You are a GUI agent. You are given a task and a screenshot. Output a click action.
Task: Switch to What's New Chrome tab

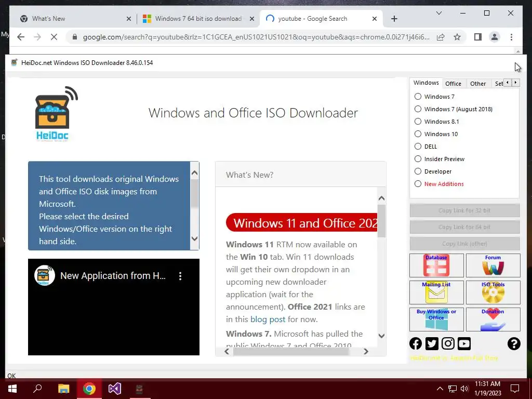tap(76, 19)
